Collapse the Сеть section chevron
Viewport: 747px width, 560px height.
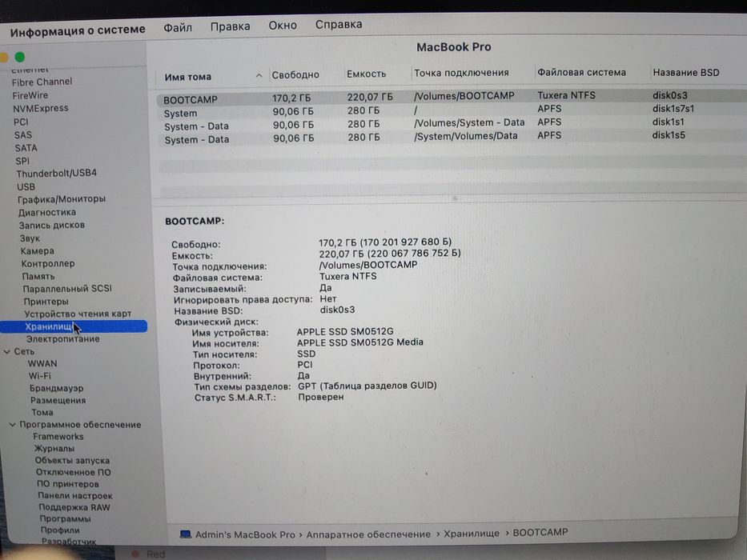click(x=6, y=352)
